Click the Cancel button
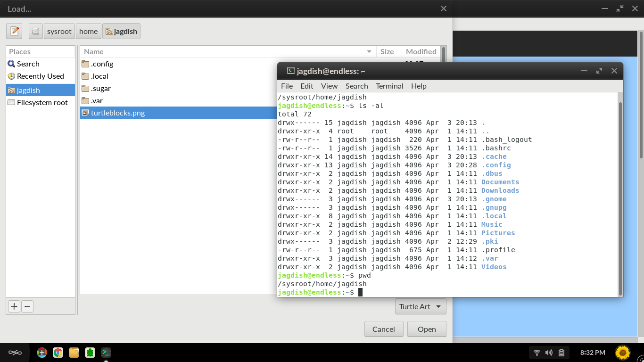The image size is (644, 362). pyautogui.click(x=383, y=329)
